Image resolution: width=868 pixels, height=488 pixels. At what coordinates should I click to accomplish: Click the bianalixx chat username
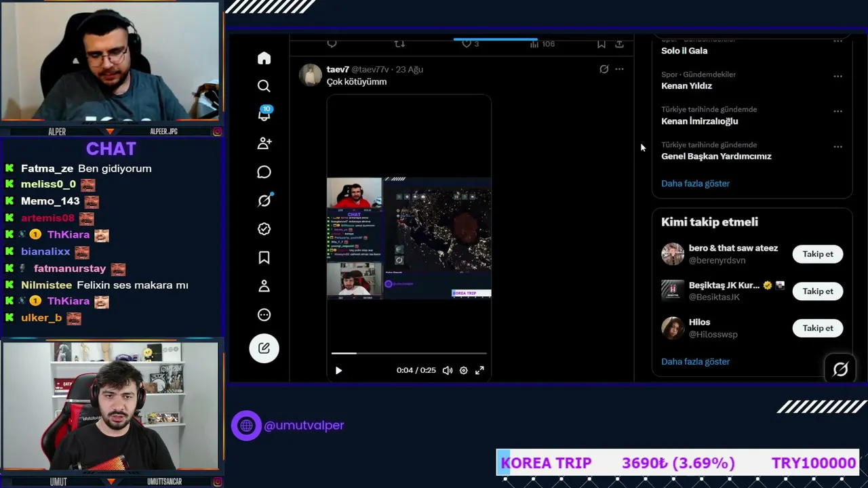tap(45, 251)
